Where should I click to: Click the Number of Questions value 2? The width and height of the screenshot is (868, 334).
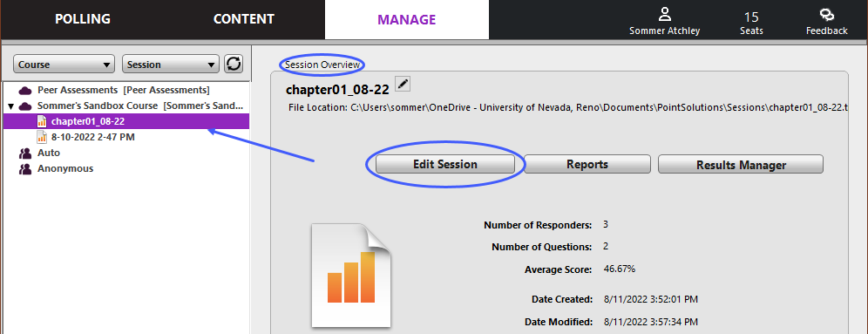[606, 247]
